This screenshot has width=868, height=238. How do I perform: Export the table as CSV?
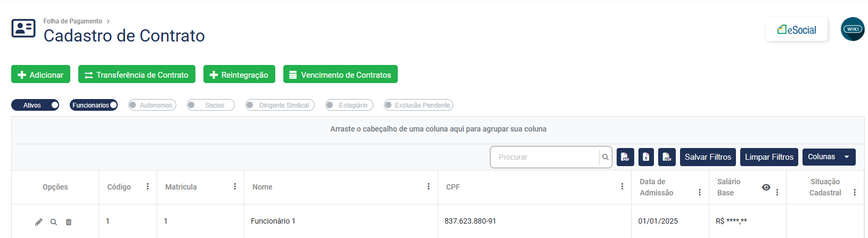pyautogui.click(x=667, y=157)
